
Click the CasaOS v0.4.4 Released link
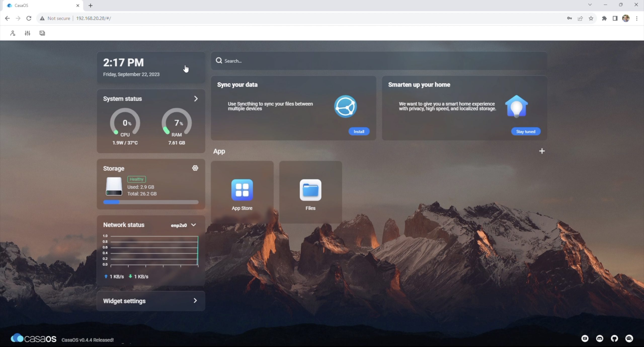tap(88, 340)
